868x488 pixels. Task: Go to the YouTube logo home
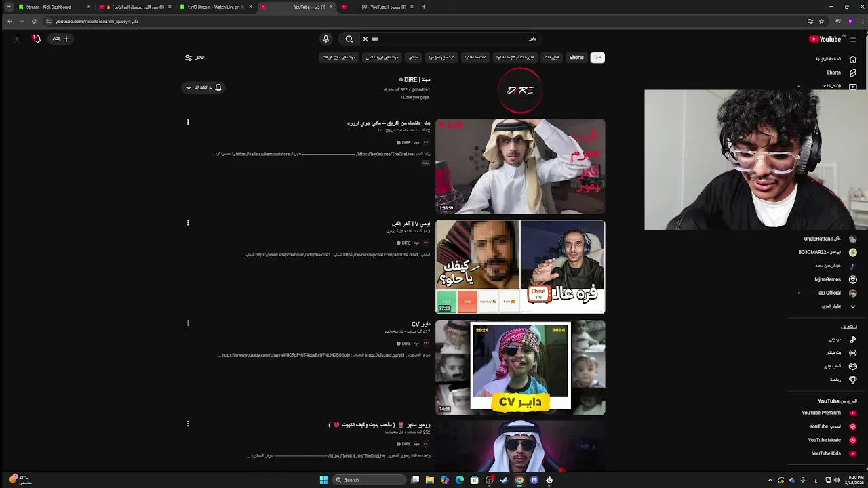coord(825,39)
